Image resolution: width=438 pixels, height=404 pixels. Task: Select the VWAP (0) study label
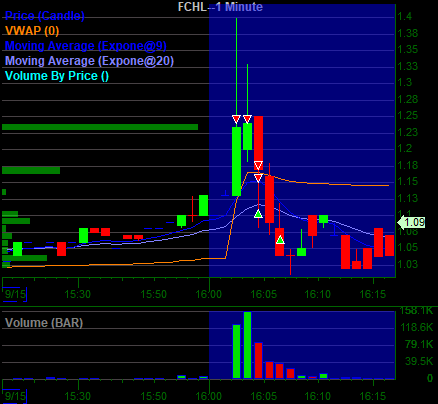click(32, 31)
